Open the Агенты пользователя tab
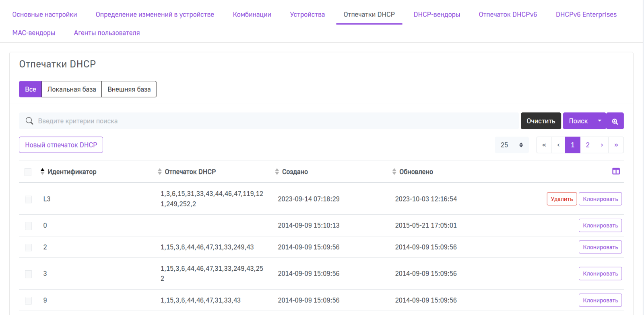644x315 pixels. (x=107, y=33)
